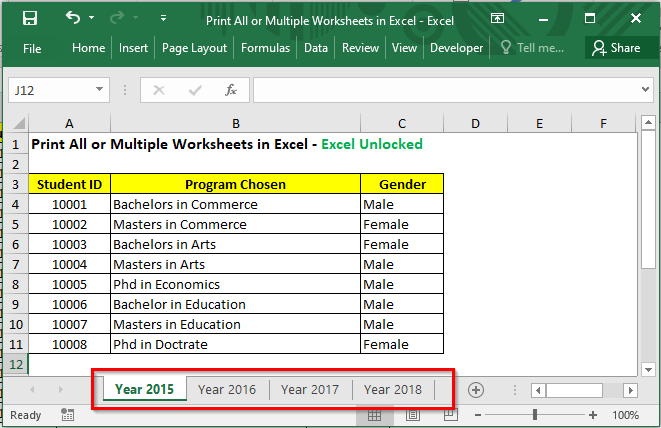Click the Save icon in Quick Access Toolbar
Screen dimensions: 661x428
30,18
